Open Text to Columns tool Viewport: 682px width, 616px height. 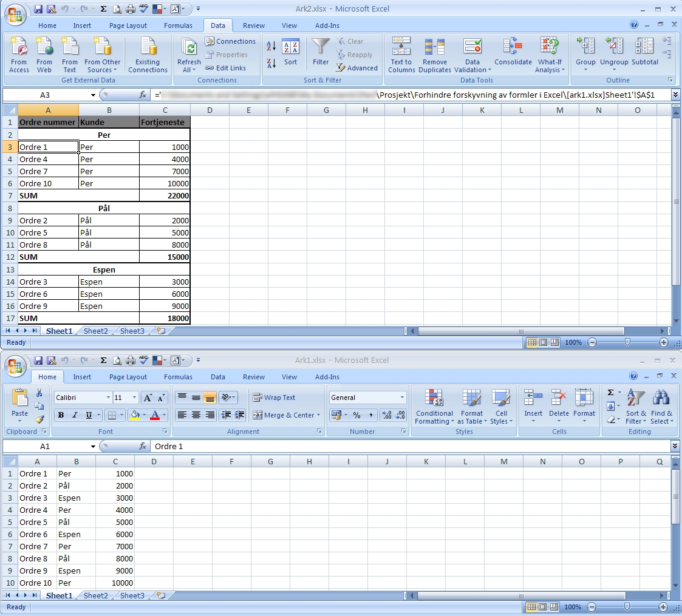(401, 47)
